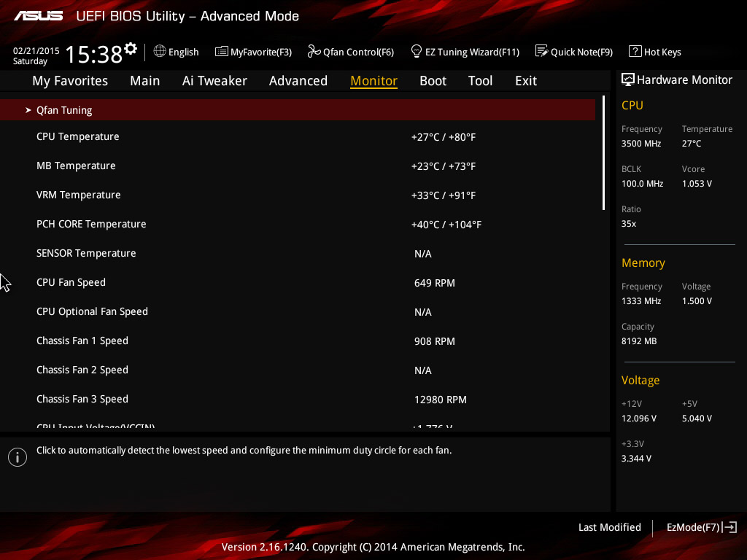Viewport: 747px width, 560px height.
Task: Launch Qfan Control(F6)
Action: tap(351, 52)
